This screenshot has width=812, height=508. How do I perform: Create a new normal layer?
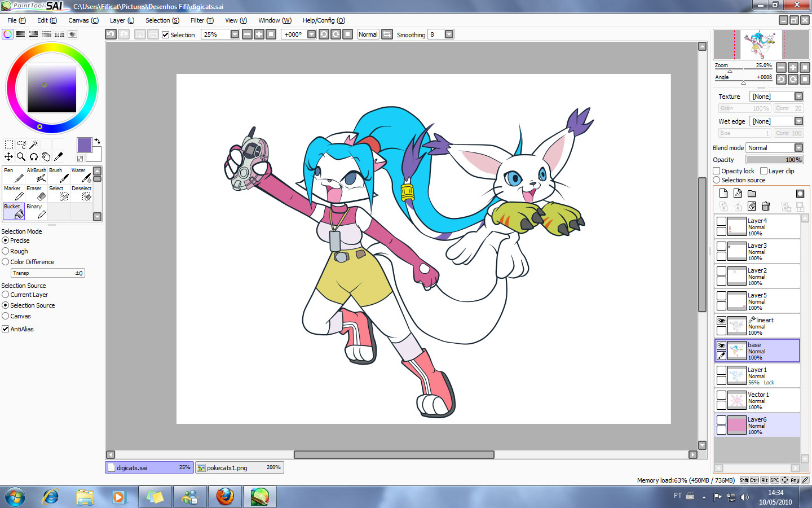723,193
